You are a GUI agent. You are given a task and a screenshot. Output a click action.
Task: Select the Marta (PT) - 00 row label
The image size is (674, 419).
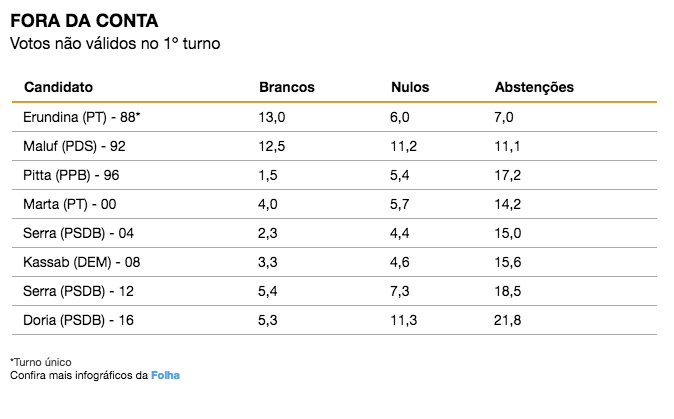click(71, 204)
